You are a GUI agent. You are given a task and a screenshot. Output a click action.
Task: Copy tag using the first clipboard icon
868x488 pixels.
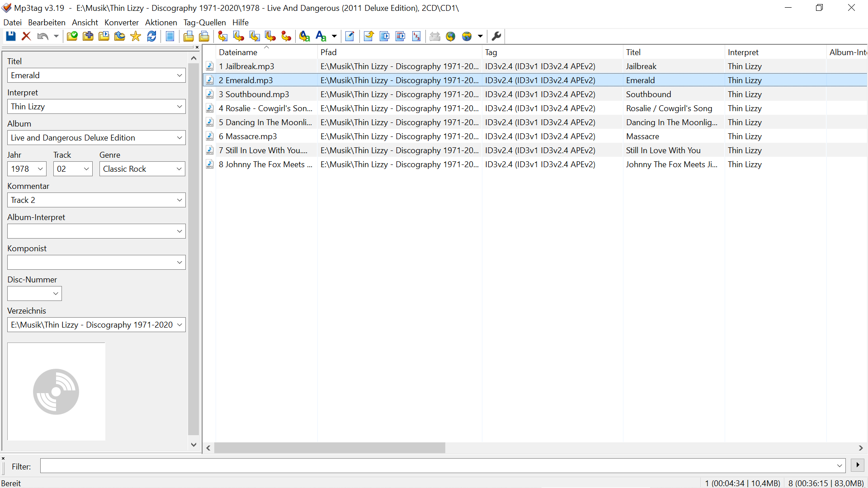(189, 36)
